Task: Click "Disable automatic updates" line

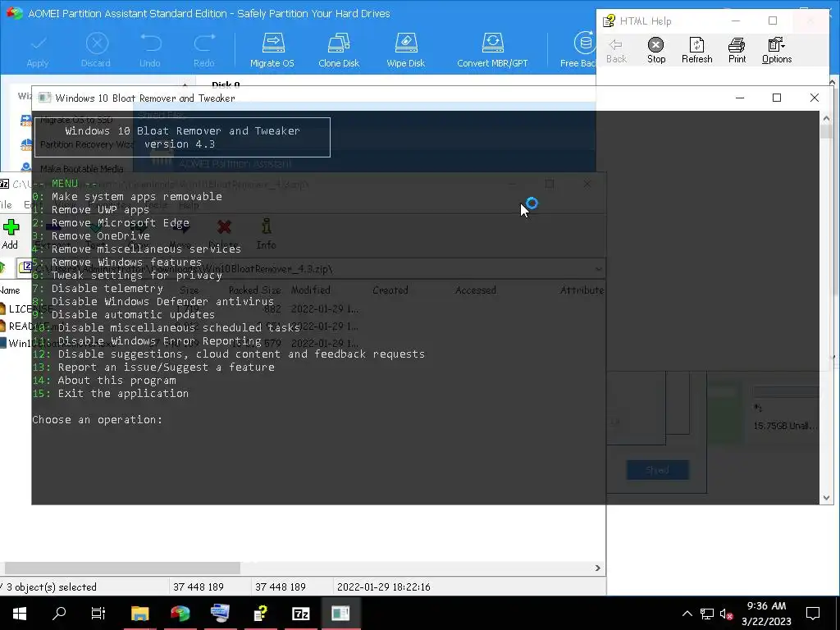Action: click(x=133, y=314)
